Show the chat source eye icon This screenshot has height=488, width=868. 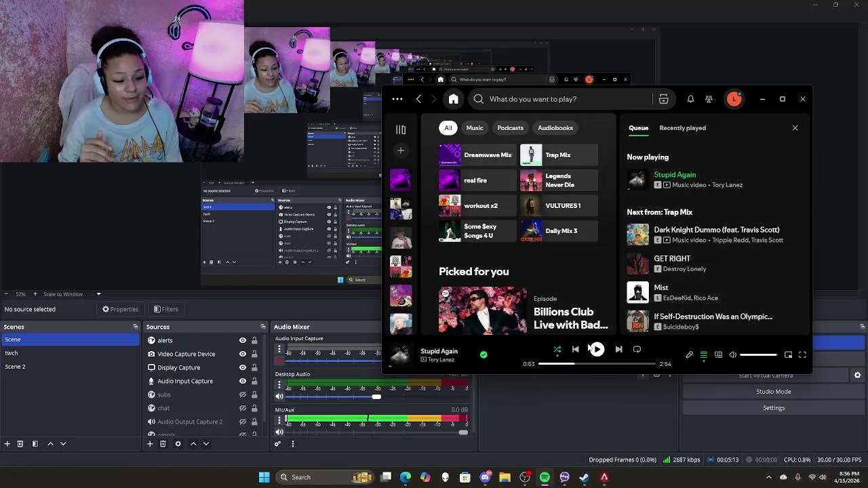(x=242, y=408)
